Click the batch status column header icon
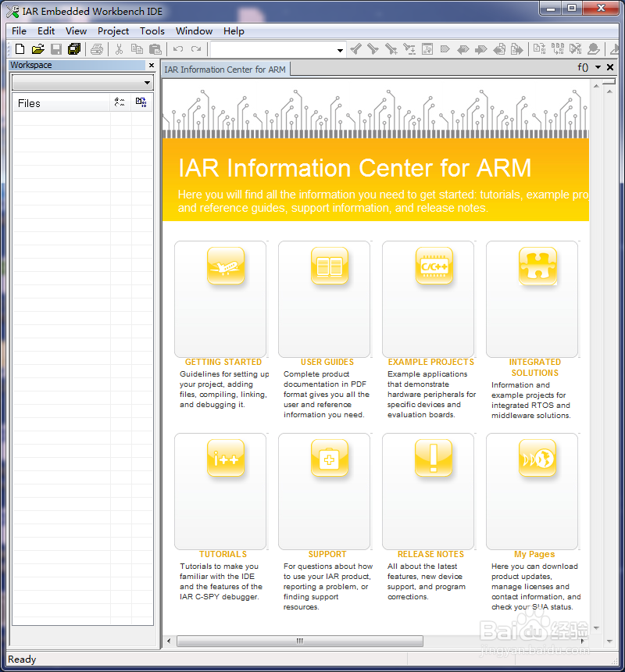Viewport: 625px width, 672px height. (141, 102)
